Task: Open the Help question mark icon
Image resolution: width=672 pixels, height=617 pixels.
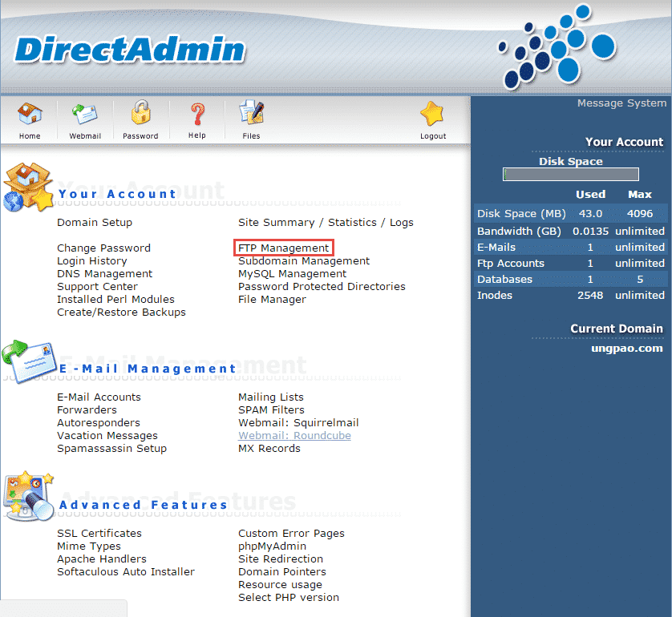Action: point(197,114)
